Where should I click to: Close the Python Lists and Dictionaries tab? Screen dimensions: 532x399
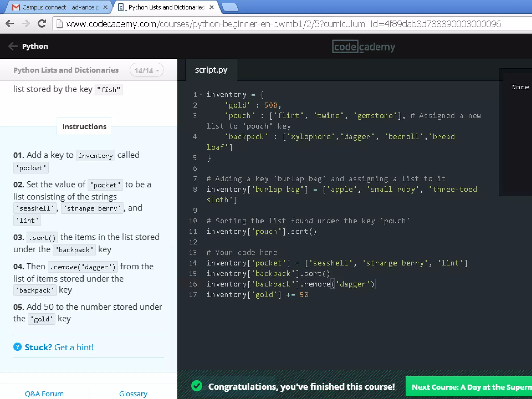tap(212, 7)
